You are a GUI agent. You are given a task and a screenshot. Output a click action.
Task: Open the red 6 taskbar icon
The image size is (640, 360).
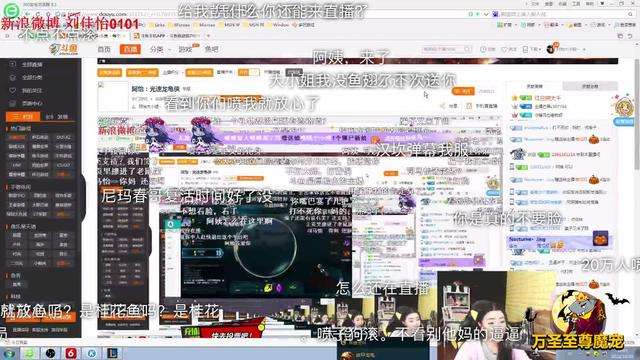[x=71, y=353]
